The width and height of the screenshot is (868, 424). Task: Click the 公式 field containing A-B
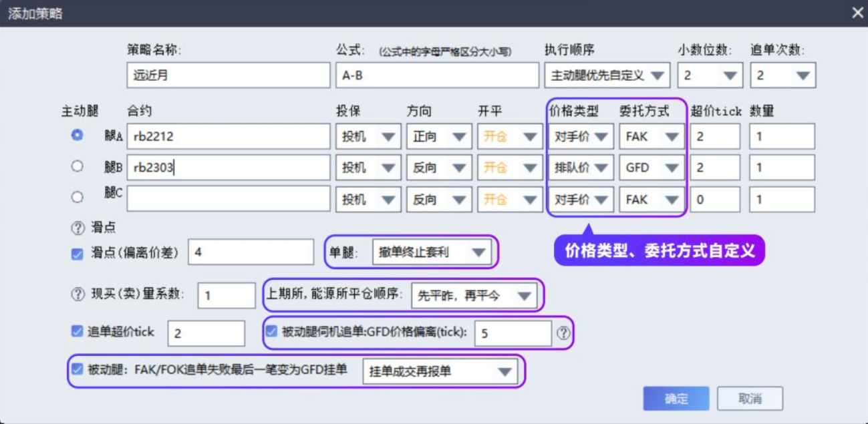pos(437,75)
